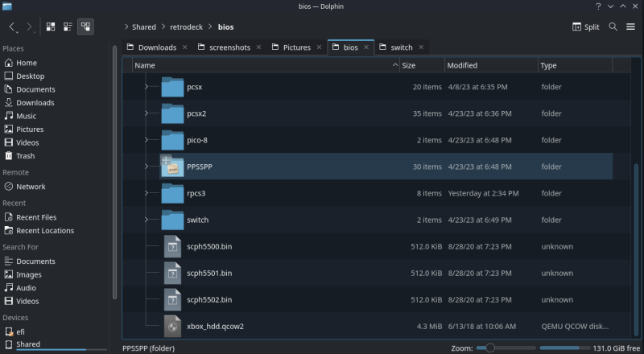644x354 pixels.
Task: Expand the switch folder tree node
Action: (147, 220)
